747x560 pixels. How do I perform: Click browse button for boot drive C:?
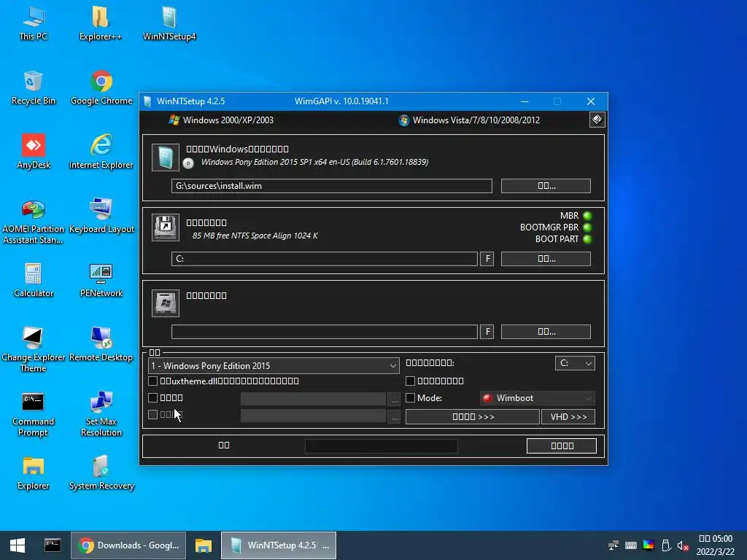click(x=546, y=259)
